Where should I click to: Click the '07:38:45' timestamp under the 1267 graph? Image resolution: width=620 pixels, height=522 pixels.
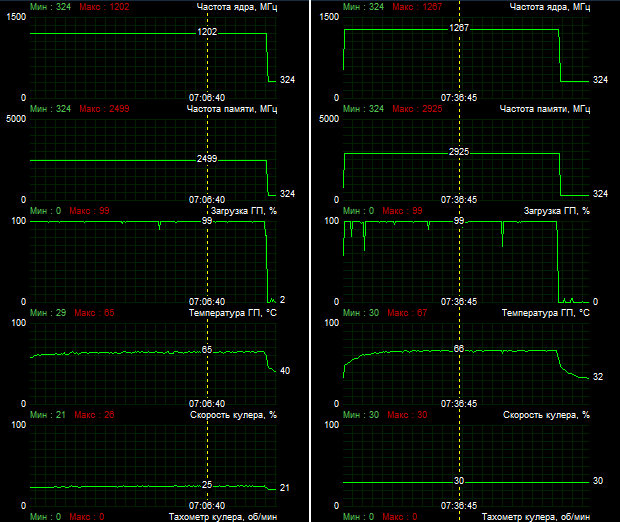click(459, 98)
